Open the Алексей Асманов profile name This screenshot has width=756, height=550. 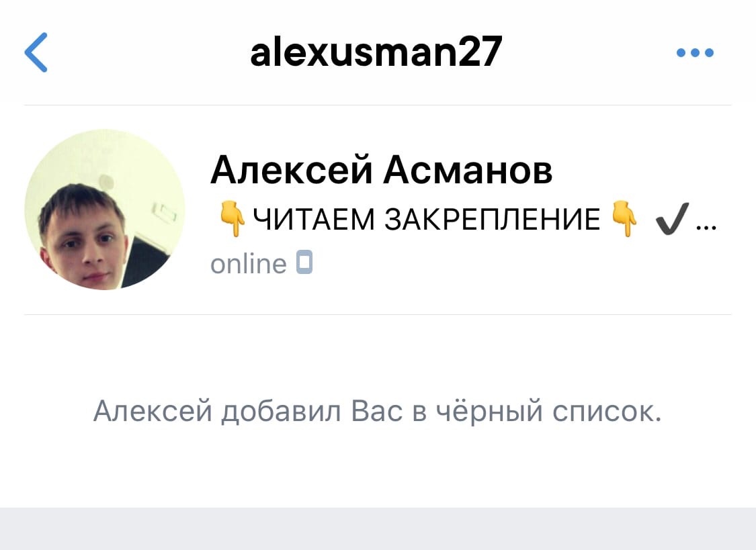coord(382,171)
